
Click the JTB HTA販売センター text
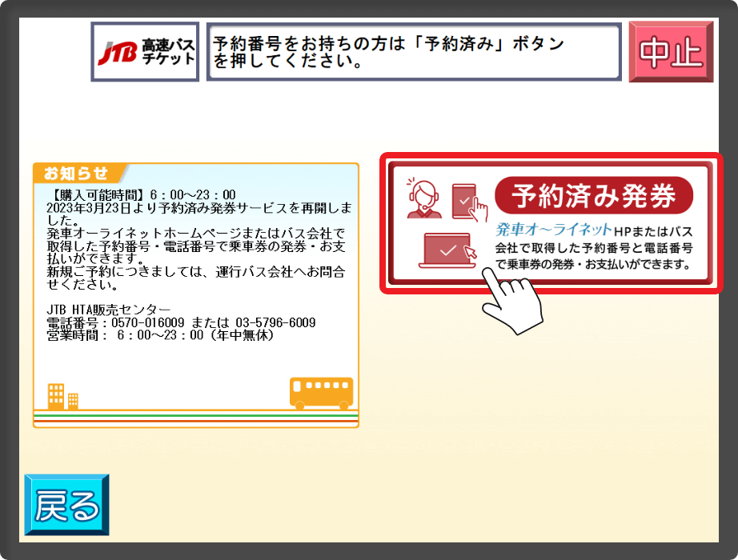tap(108, 310)
